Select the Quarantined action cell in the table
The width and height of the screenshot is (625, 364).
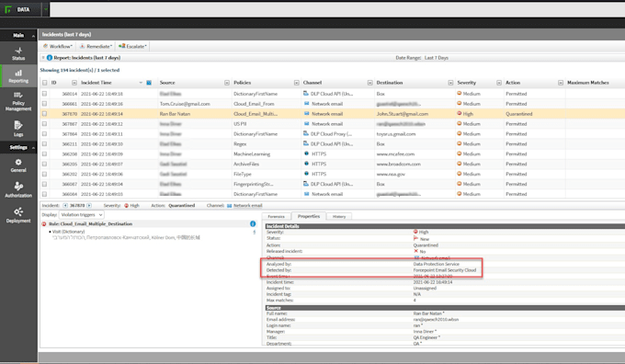(x=519, y=114)
